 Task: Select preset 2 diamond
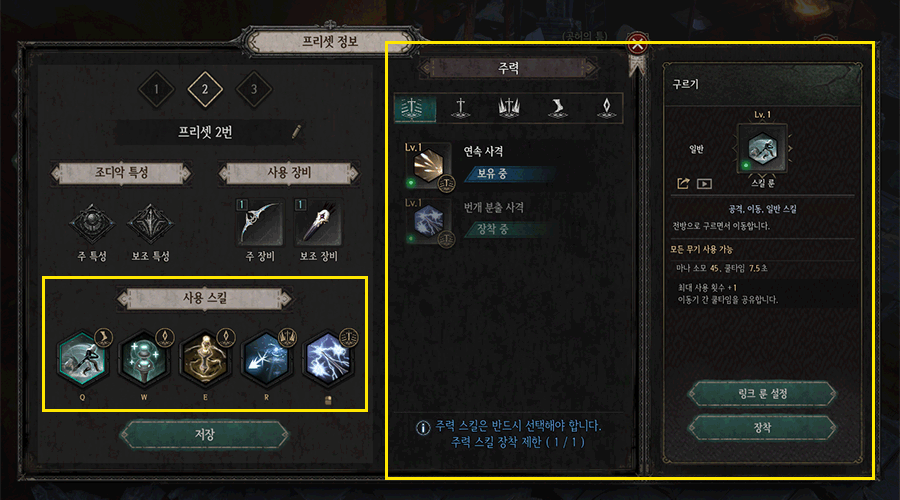pos(205,89)
